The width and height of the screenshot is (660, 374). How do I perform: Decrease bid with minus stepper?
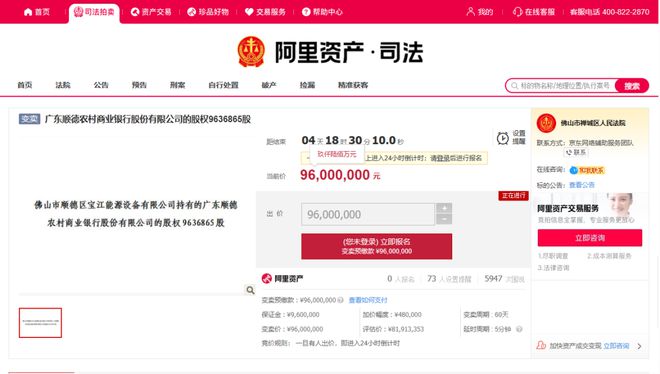tap(444, 219)
